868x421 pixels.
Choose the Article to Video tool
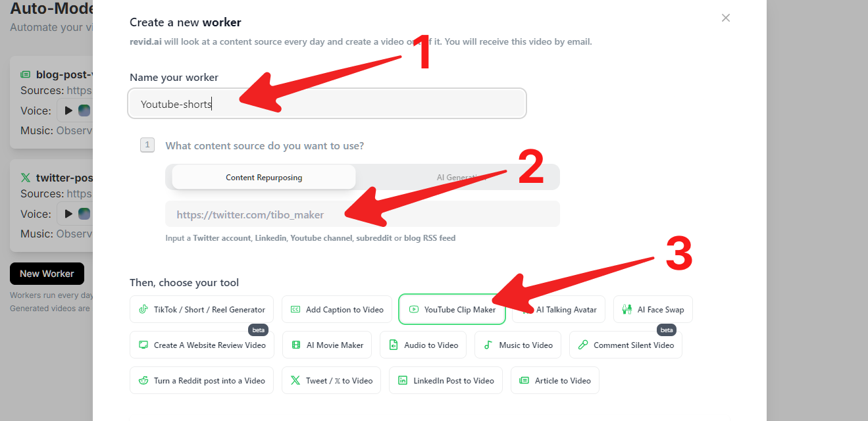[x=555, y=380]
